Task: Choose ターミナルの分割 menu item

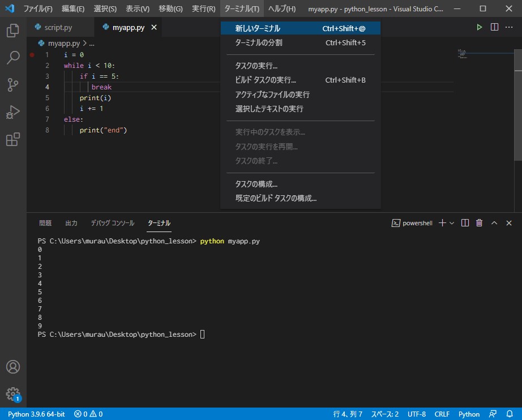Action: (x=300, y=42)
